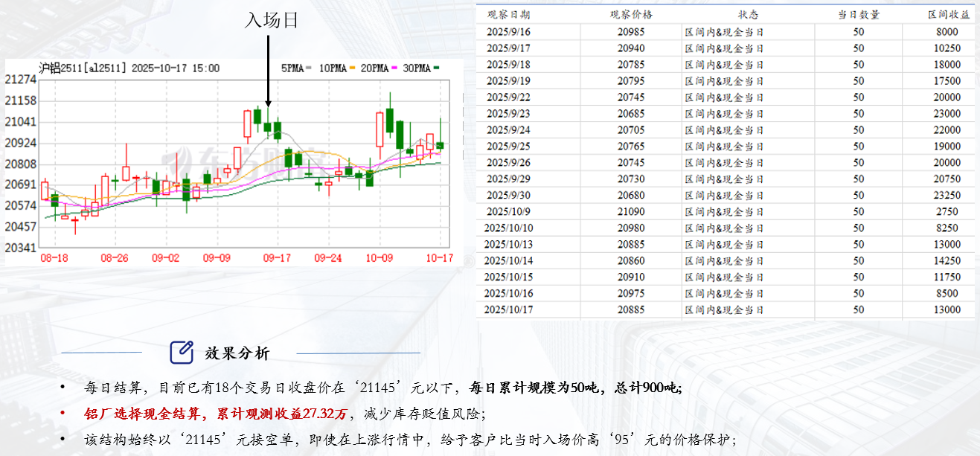Image resolution: width=980 pixels, height=456 pixels.
Task: Click the chart title 沪铝2511[al2511]
Action: click(x=82, y=68)
